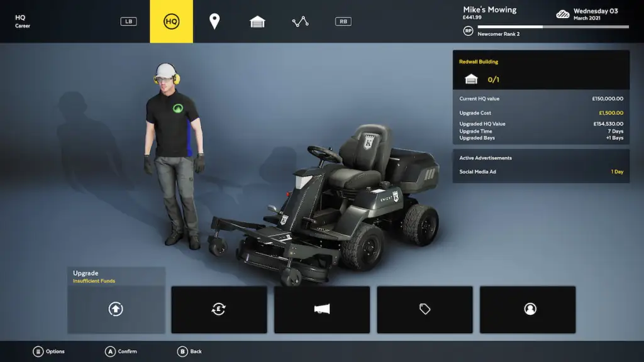
Task: Click the Confirm button
Action: coord(111,351)
